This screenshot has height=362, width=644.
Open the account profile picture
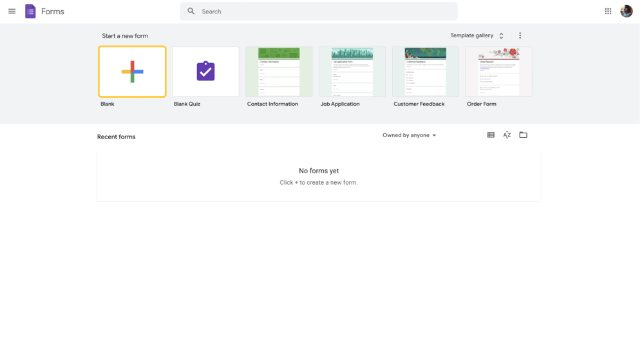tap(627, 11)
